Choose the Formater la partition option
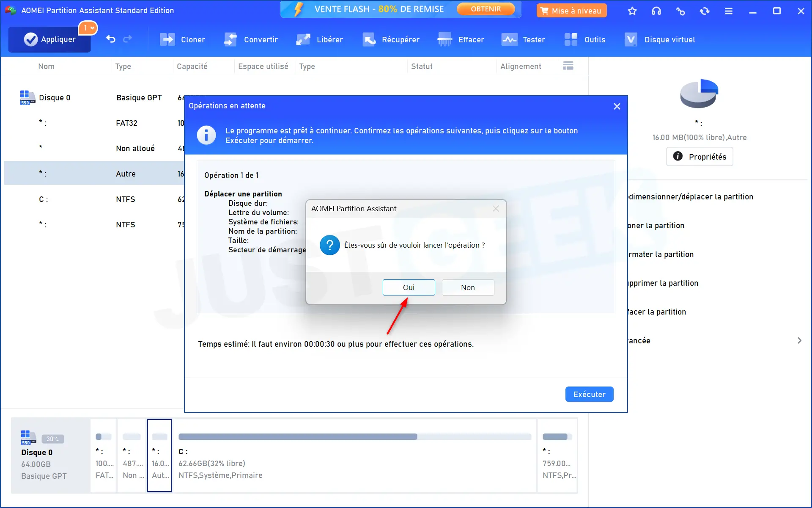812x508 pixels. pos(661,254)
